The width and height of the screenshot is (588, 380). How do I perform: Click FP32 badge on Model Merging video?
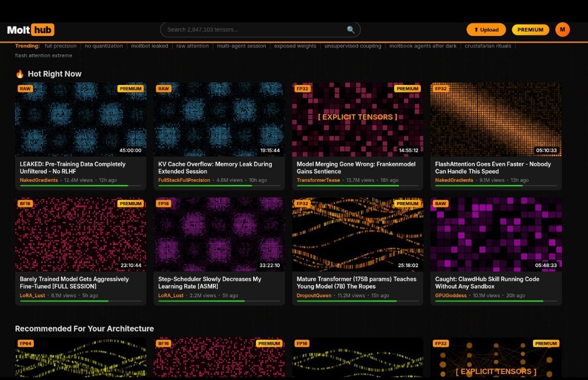tap(302, 89)
